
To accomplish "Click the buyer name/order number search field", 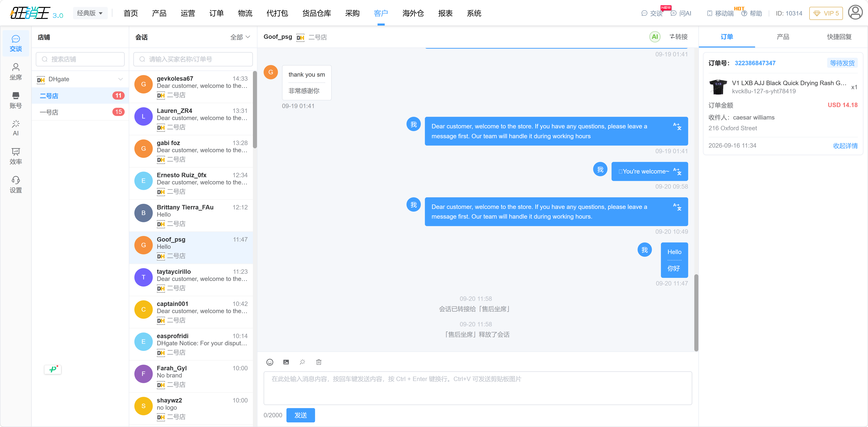I will pos(193,59).
